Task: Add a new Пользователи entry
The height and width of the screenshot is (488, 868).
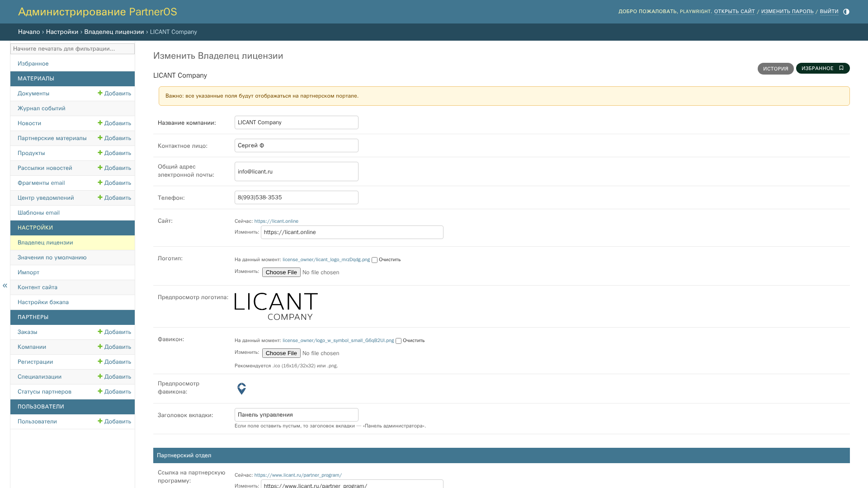Action: pyautogui.click(x=114, y=422)
